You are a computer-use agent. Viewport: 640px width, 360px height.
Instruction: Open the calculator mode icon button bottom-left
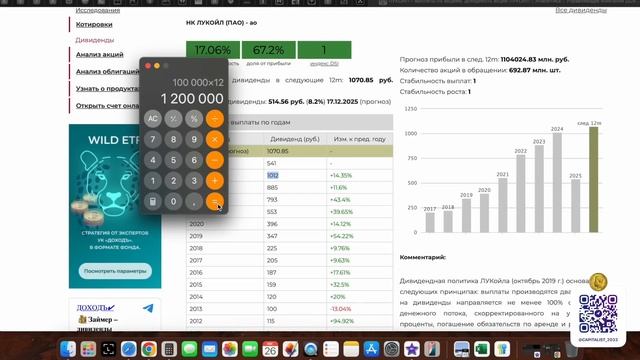pos(153,201)
